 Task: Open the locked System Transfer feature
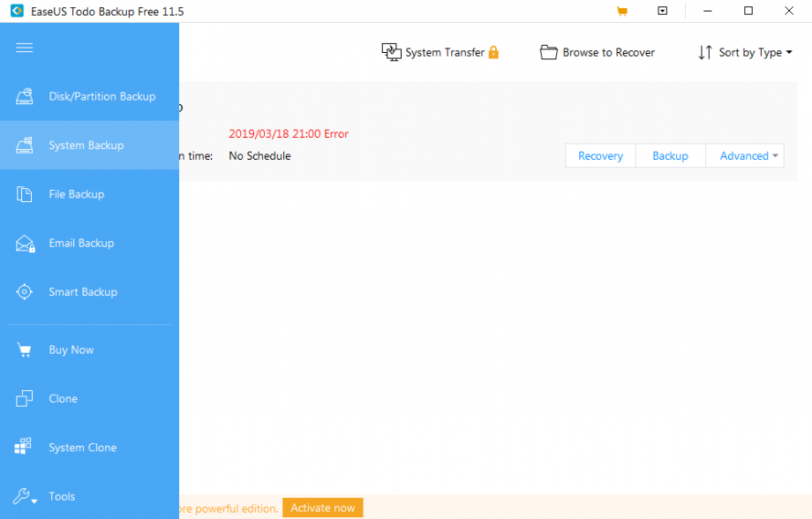(x=440, y=53)
